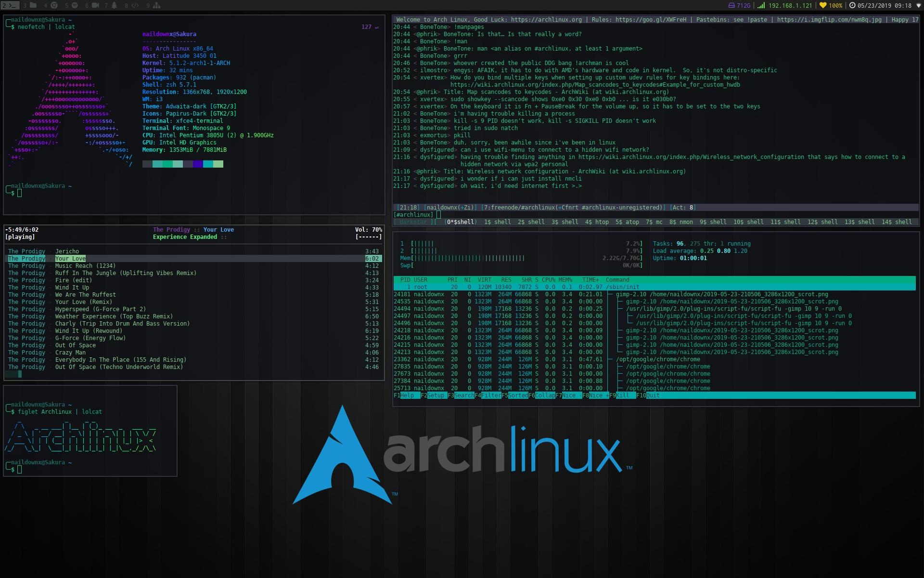924x578 pixels.
Task: Go to the Spotify workspace 5
Action: (72, 5)
